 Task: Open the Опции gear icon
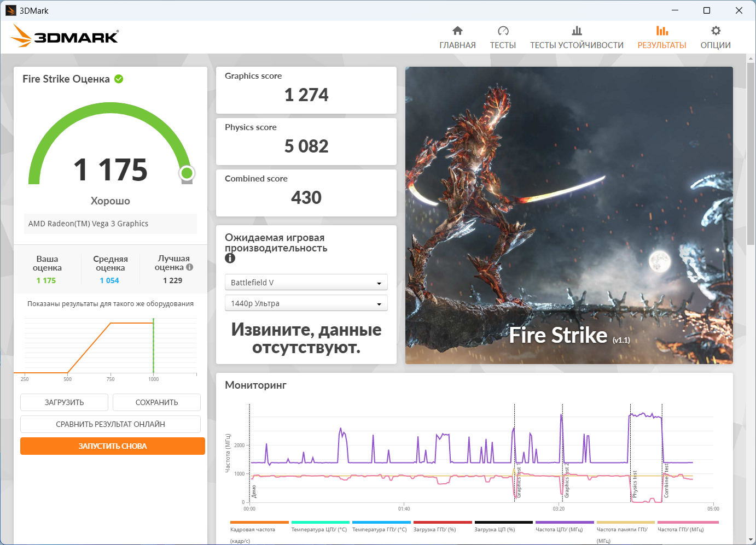point(716,31)
